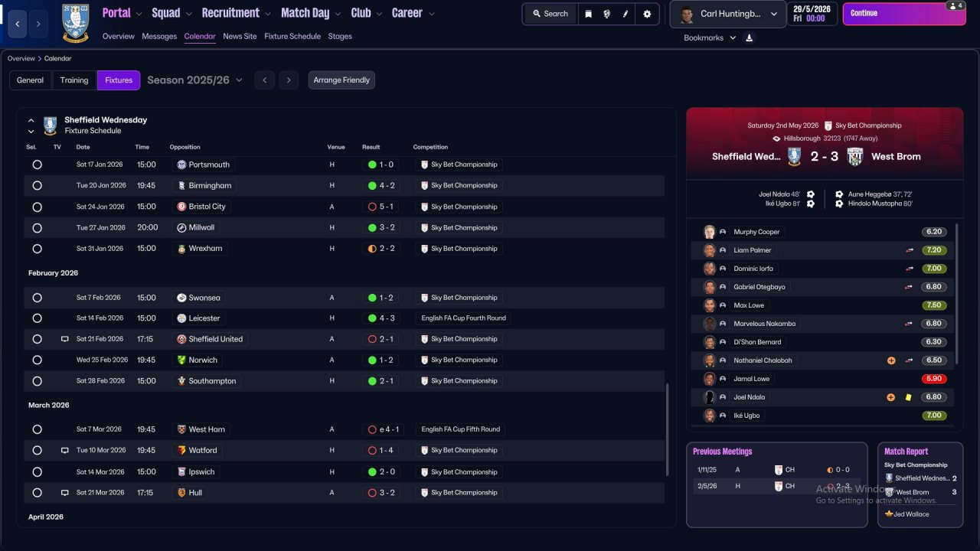Select the Southampton fixture radio button
This screenshot has width=980, height=551.
pyautogui.click(x=37, y=381)
